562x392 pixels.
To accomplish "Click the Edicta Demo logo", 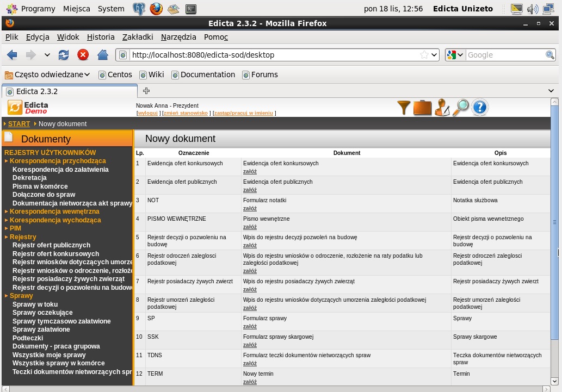I will pyautogui.click(x=28, y=108).
